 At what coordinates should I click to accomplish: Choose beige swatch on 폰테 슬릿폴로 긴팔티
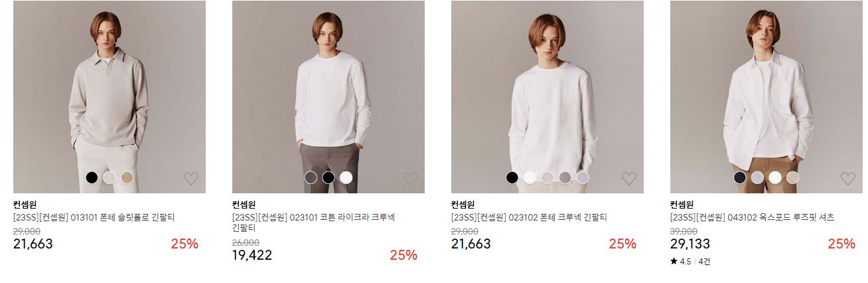(127, 177)
